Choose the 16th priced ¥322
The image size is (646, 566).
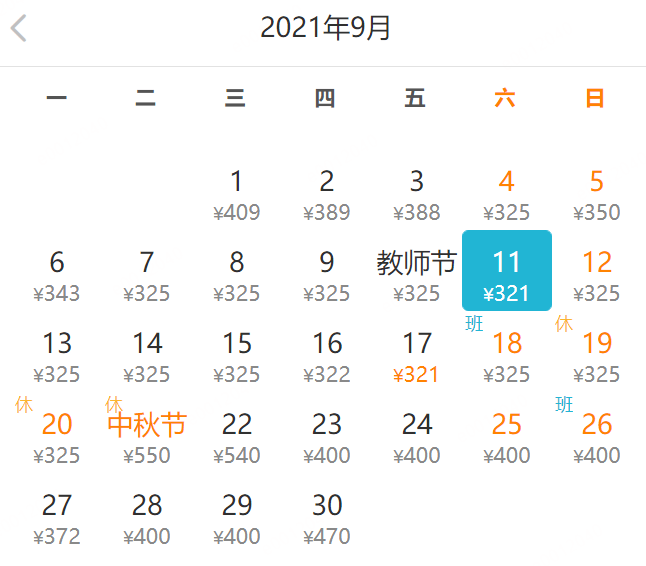pos(327,351)
